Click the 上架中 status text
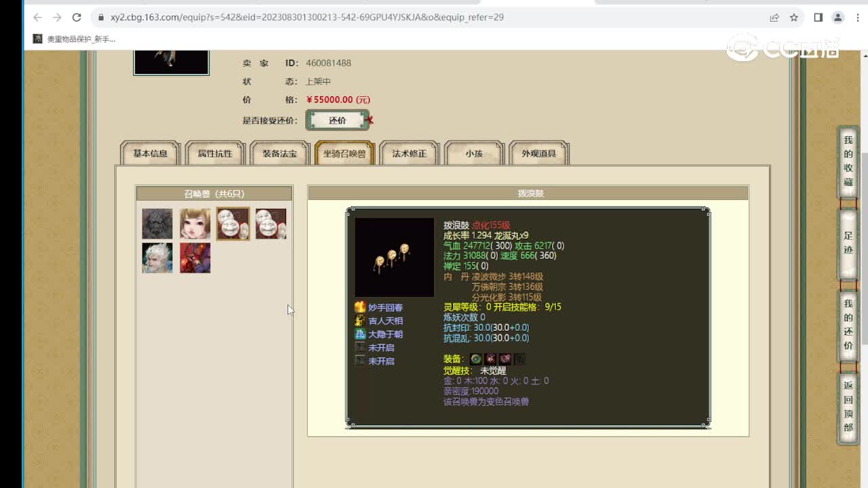This screenshot has height=488, width=868. tap(318, 81)
